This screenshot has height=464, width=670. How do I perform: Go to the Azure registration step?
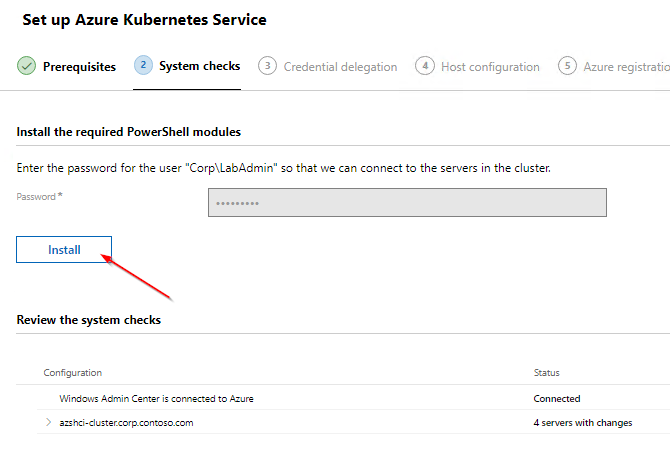point(614,67)
